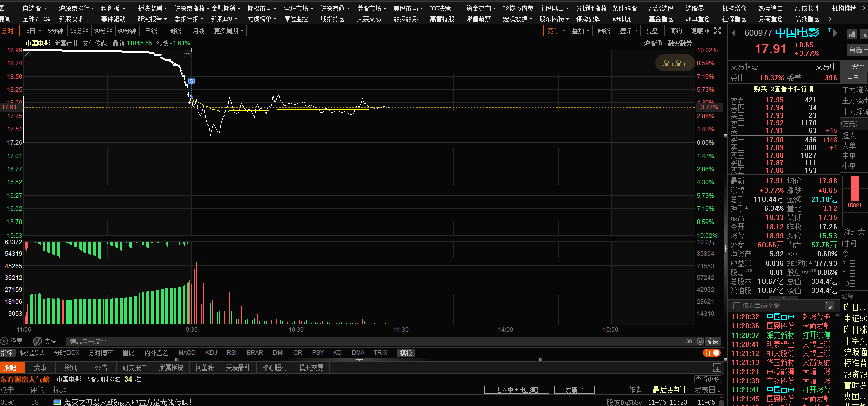868x406 pixels.
Task: Toggle the 模板 template button
Action: pyautogui.click(x=406, y=353)
